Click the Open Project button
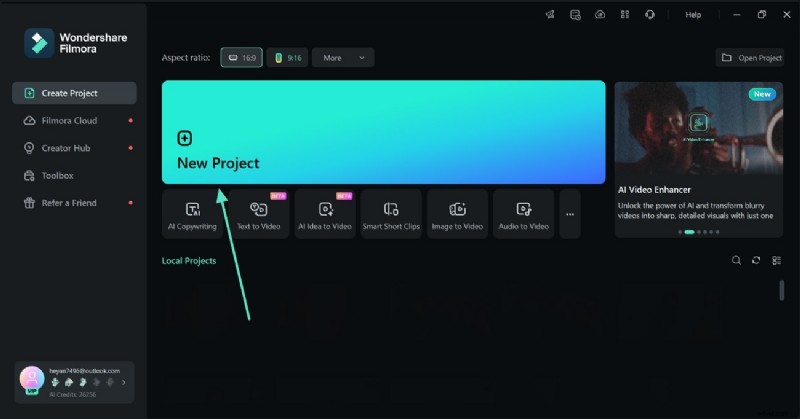This screenshot has width=800, height=419. click(x=750, y=58)
